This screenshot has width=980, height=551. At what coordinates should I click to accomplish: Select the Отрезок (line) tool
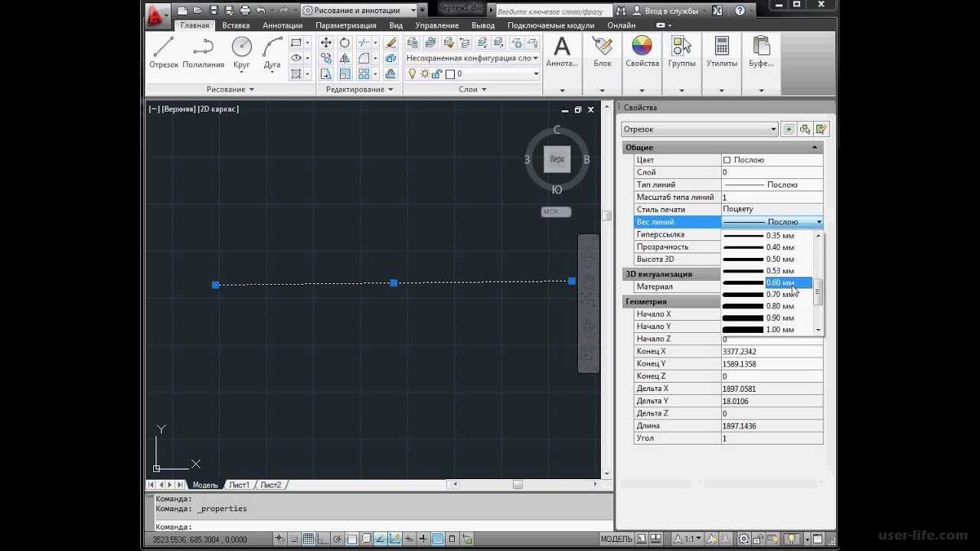164,54
